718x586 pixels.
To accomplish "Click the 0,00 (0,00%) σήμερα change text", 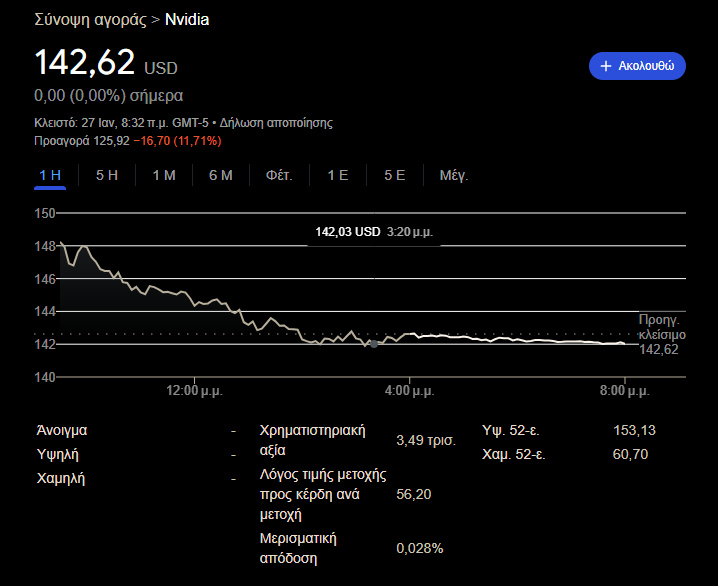I will [x=109, y=95].
